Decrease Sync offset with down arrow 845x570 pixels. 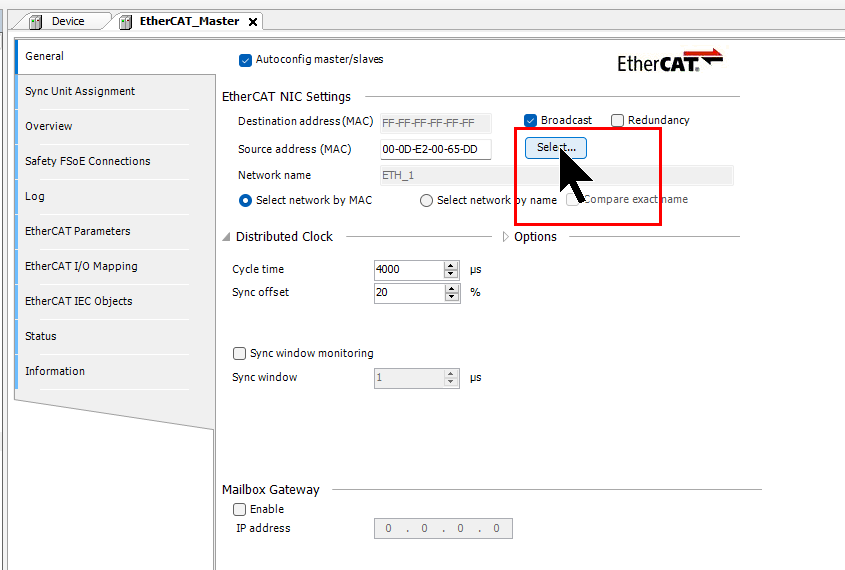pyautogui.click(x=451, y=298)
